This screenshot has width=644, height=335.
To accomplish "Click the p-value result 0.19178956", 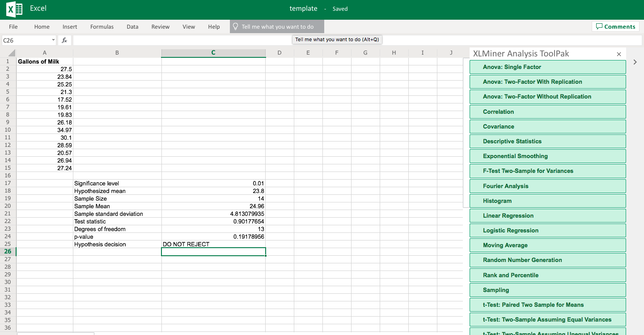I will tap(213, 236).
